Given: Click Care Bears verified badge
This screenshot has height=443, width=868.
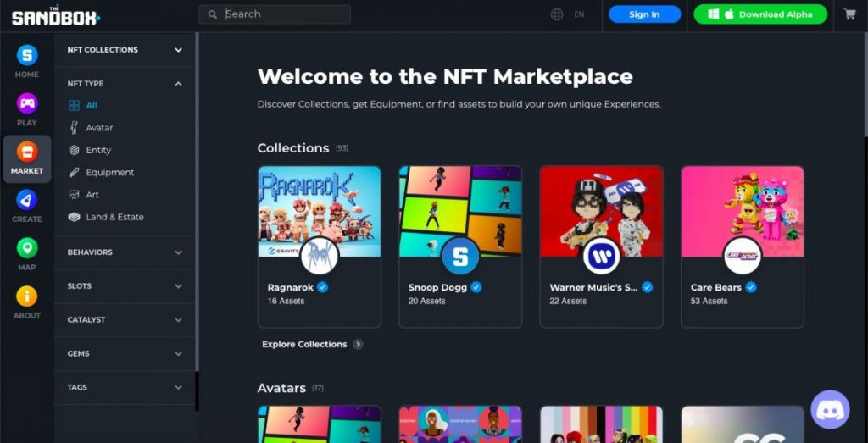Looking at the screenshot, I should (x=751, y=287).
